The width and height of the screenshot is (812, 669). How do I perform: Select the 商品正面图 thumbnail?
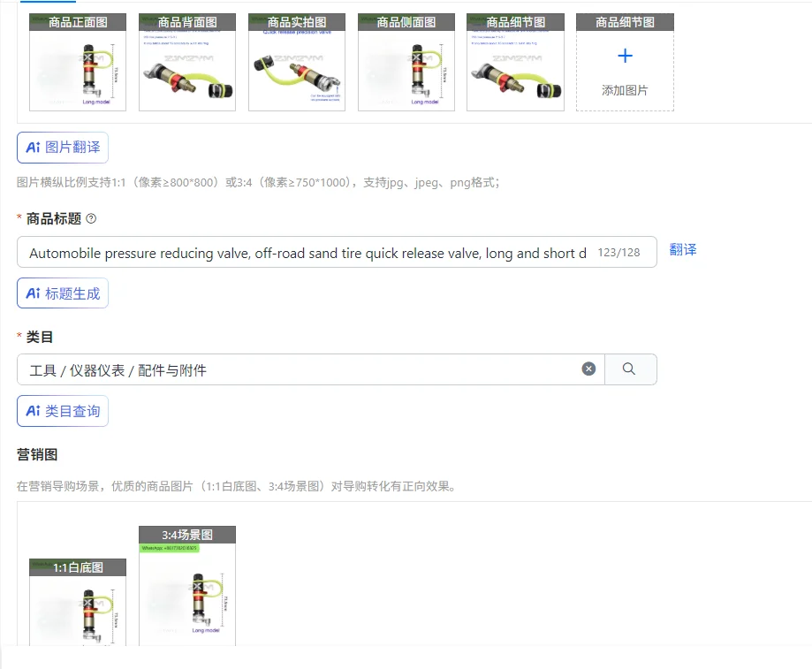[78, 62]
